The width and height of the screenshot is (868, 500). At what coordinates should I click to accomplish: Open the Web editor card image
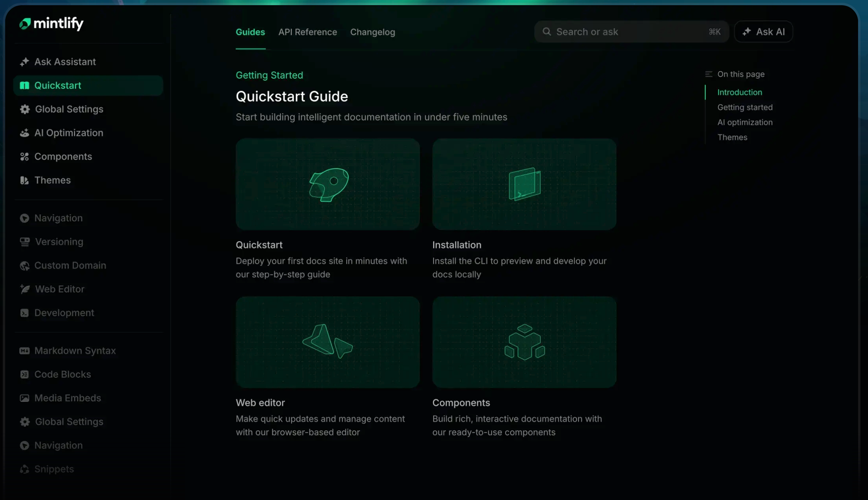[327, 342]
